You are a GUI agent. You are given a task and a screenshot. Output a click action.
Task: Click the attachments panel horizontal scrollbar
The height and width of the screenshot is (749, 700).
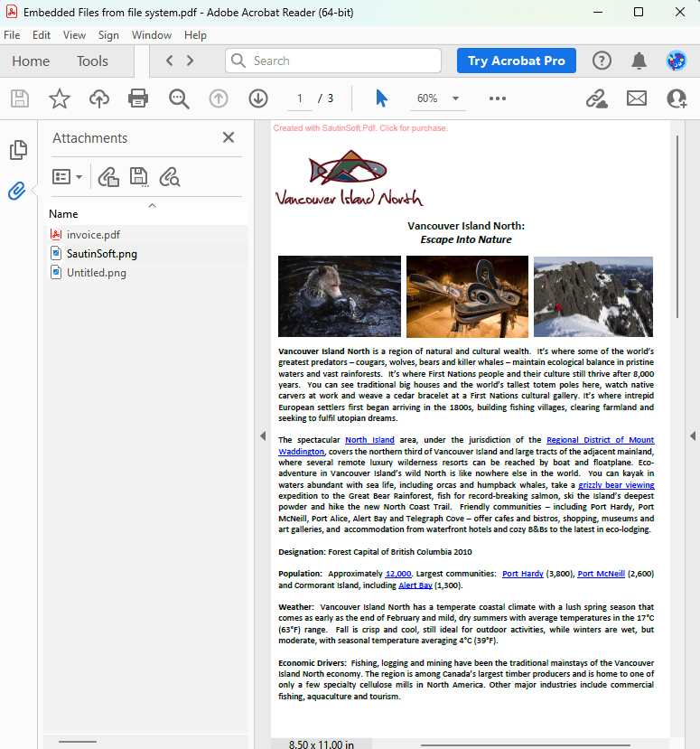(78, 742)
